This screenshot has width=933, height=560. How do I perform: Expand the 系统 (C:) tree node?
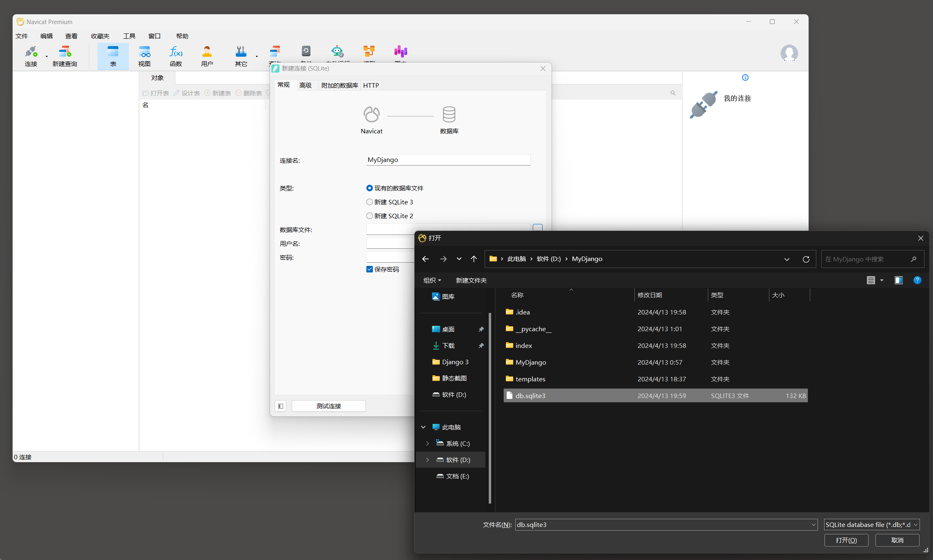click(428, 443)
